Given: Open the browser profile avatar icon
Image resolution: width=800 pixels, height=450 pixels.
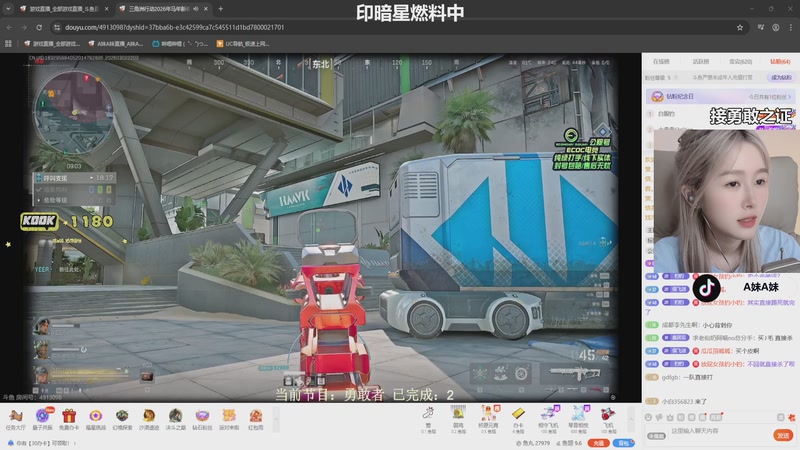Looking at the screenshot, I should (776, 28).
